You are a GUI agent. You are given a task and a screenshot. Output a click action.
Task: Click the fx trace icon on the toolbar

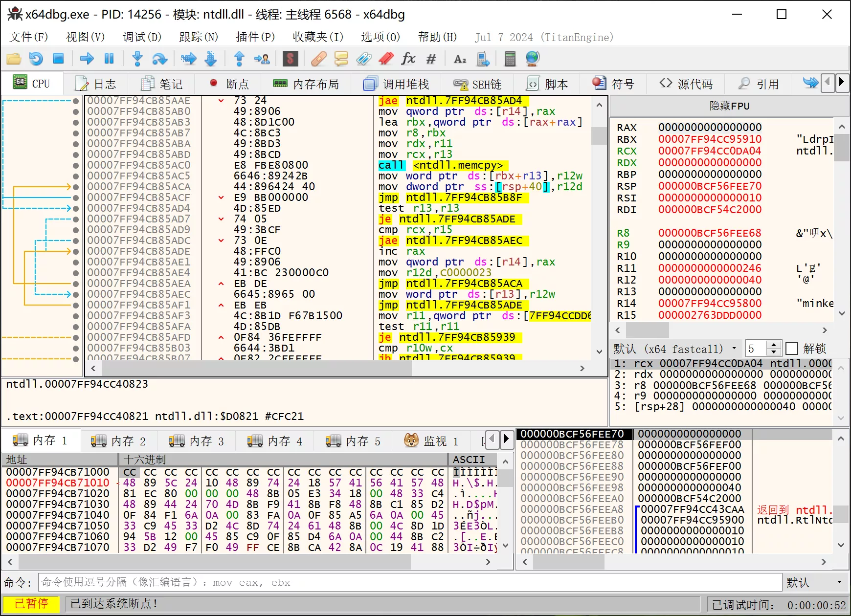pyautogui.click(x=409, y=59)
